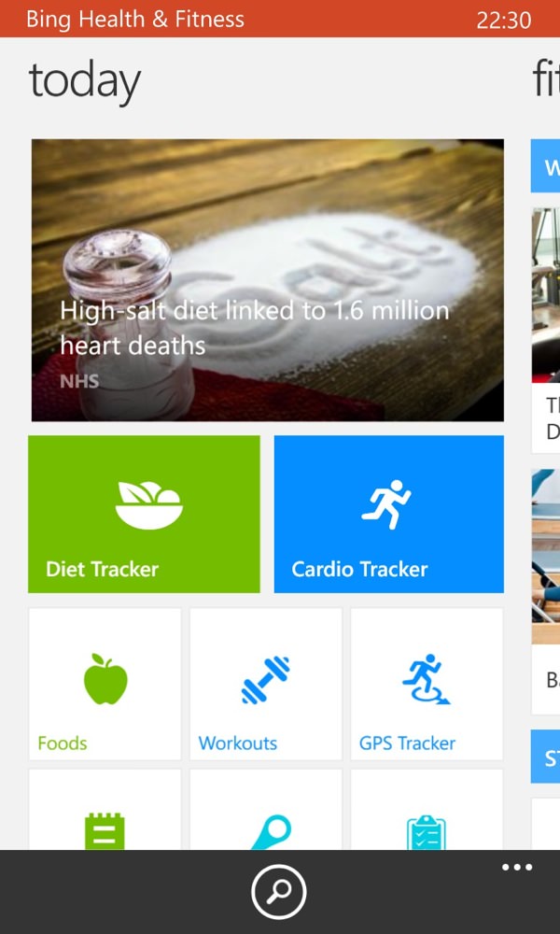The width and height of the screenshot is (560, 934).
Task: Tap the NHS source label on article
Action: [x=79, y=381]
